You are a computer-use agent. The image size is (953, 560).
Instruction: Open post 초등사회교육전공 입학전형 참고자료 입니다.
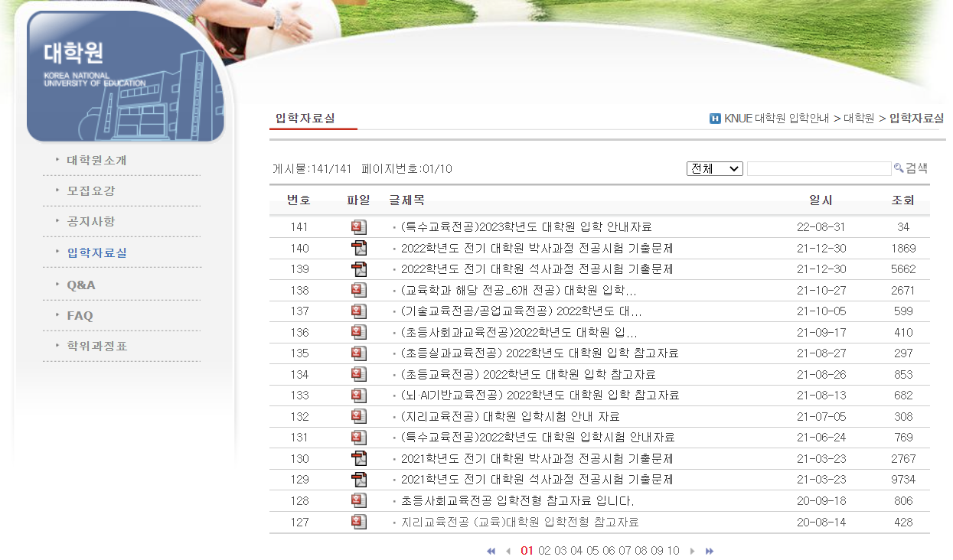pyautogui.click(x=517, y=500)
